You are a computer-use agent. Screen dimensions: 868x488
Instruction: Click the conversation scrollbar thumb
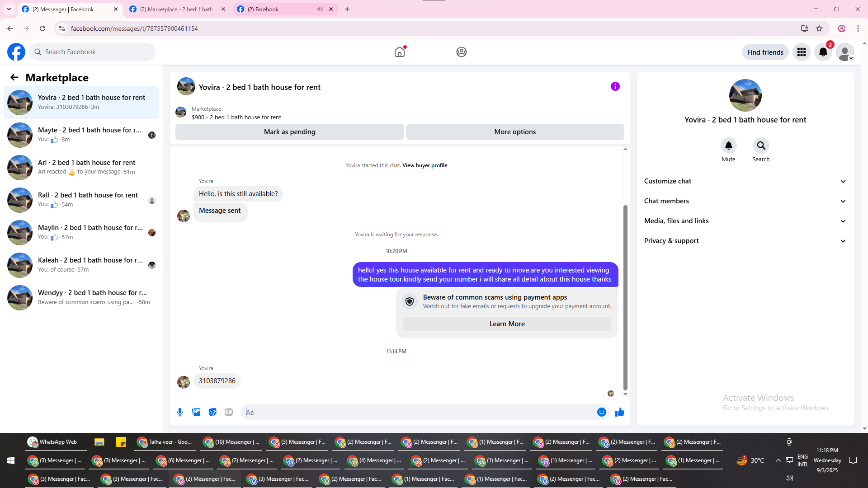point(625,297)
